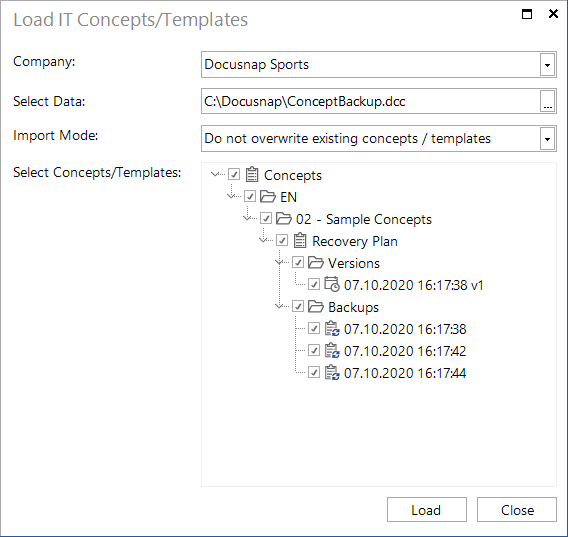Click the Backups folder icon
568x537 pixels.
click(x=316, y=307)
